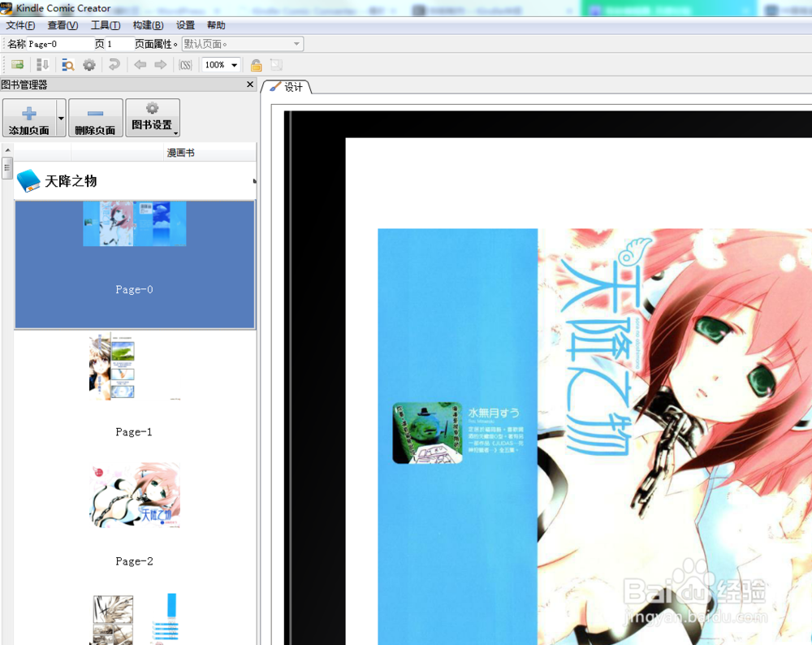Click the CSS braces icon
Viewport: 812px width, 645px height.
pyautogui.click(x=185, y=65)
